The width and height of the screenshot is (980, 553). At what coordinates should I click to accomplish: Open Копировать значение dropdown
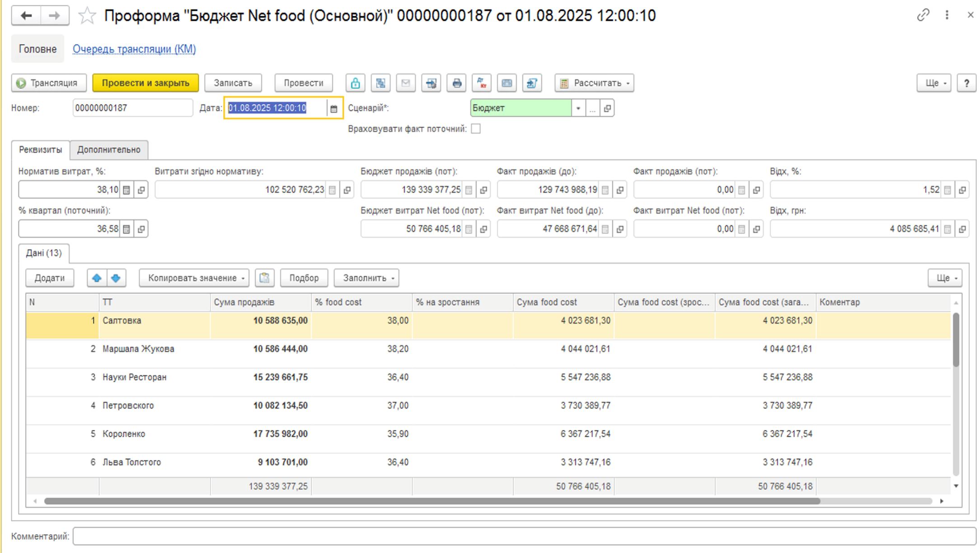194,278
